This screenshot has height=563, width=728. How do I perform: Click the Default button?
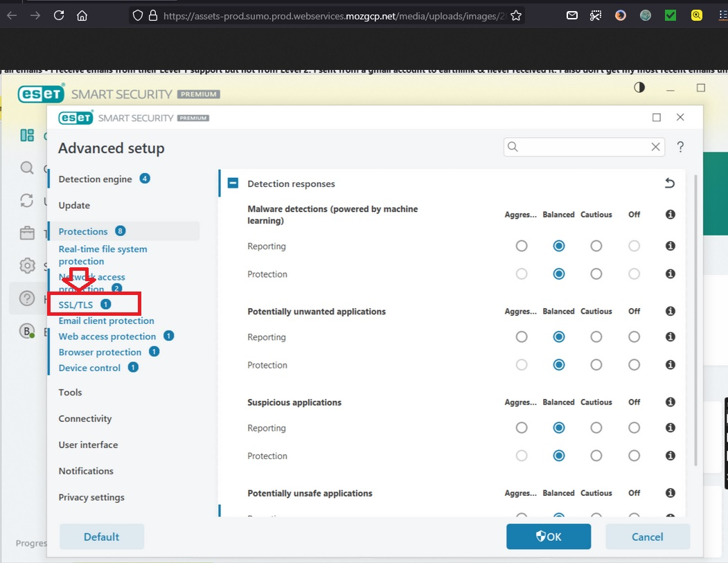(102, 537)
